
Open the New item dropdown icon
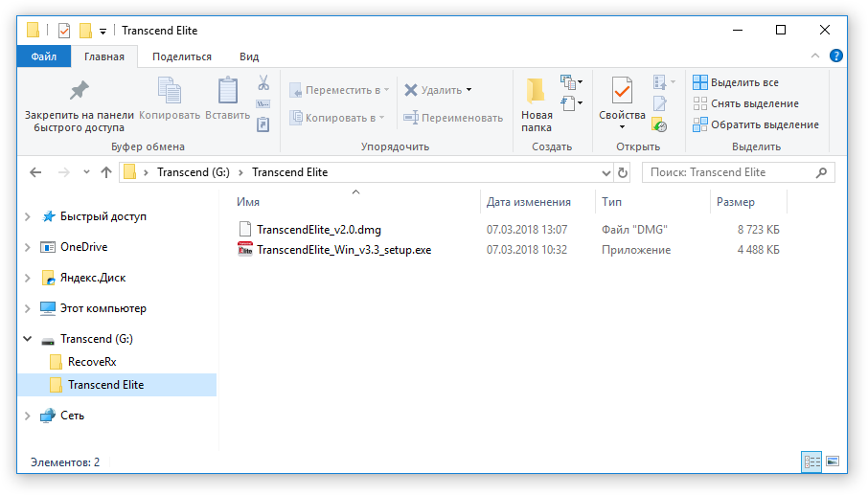571,82
